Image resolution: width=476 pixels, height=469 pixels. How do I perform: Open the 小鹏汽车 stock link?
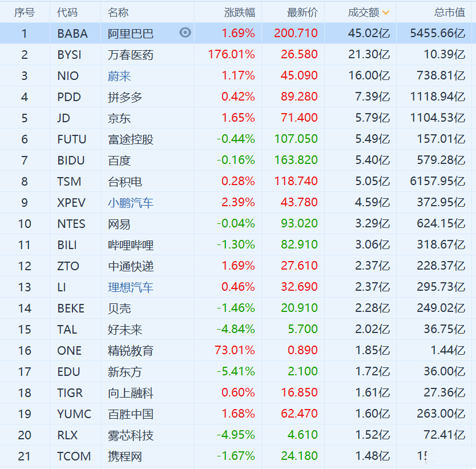pos(131,203)
